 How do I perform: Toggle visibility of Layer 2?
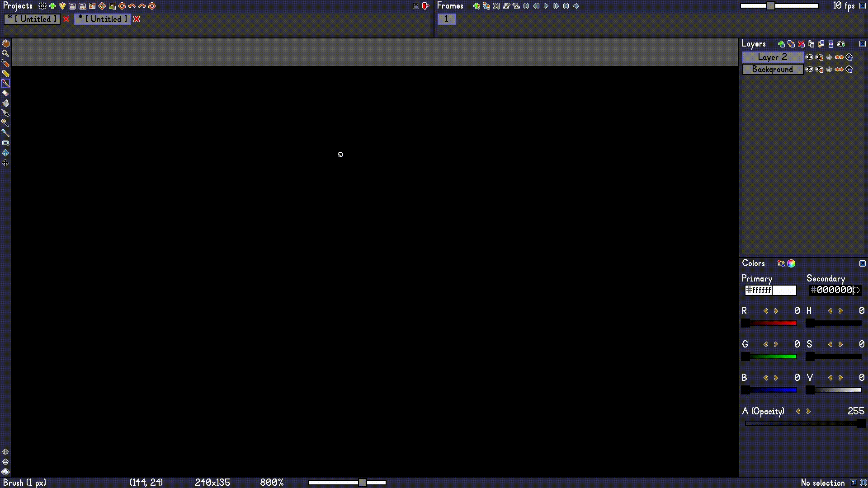tap(809, 57)
